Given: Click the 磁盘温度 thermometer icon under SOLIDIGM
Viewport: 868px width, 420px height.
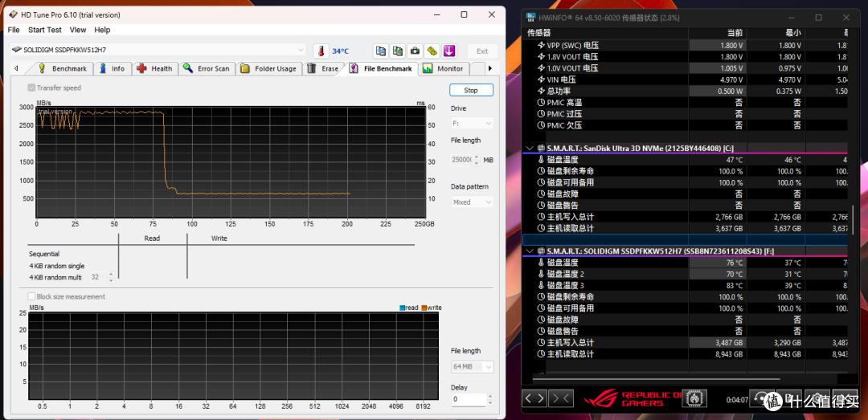Looking at the screenshot, I should tap(541, 263).
